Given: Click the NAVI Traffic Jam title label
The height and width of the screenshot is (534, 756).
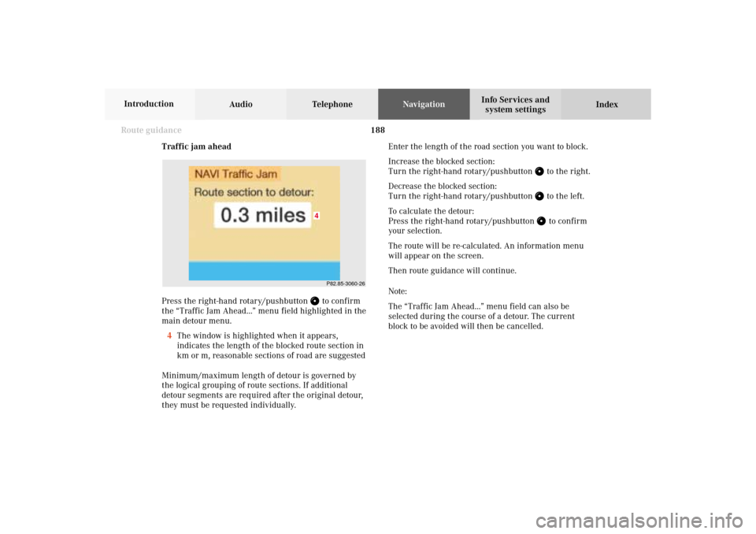Looking at the screenshot, I should pos(235,174).
